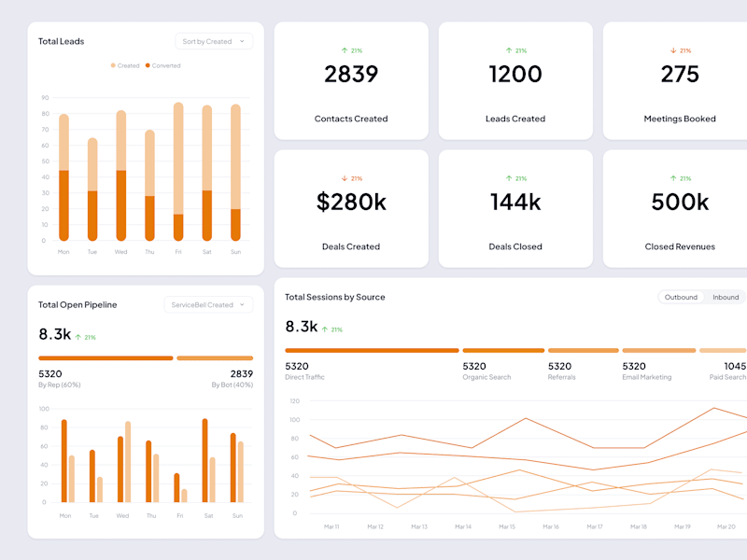Click the down arrow above $280k

click(345, 178)
